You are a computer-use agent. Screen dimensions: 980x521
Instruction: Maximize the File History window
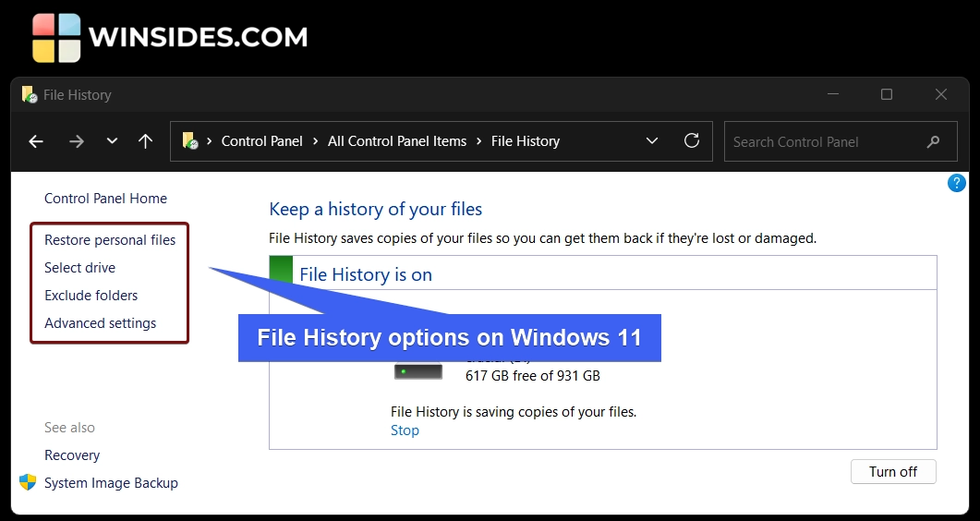[887, 94]
